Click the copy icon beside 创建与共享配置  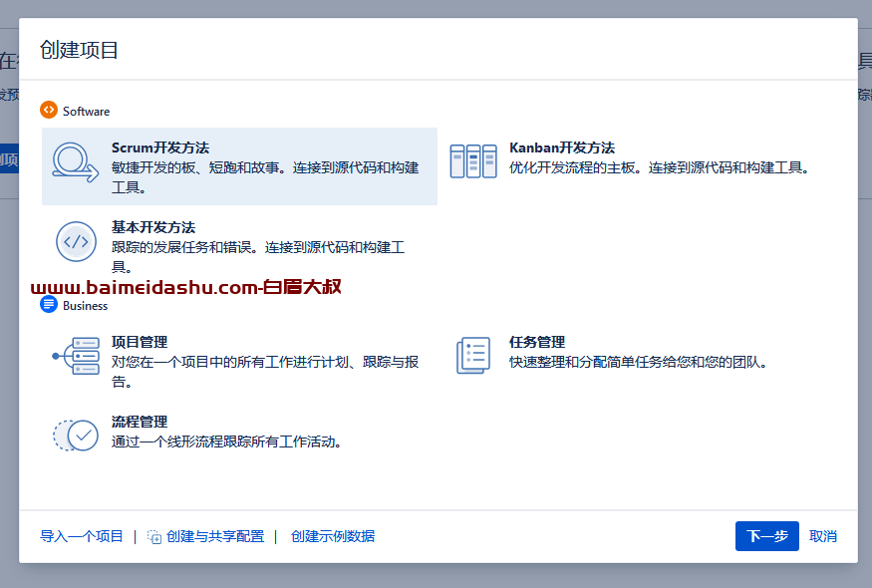tap(154, 537)
